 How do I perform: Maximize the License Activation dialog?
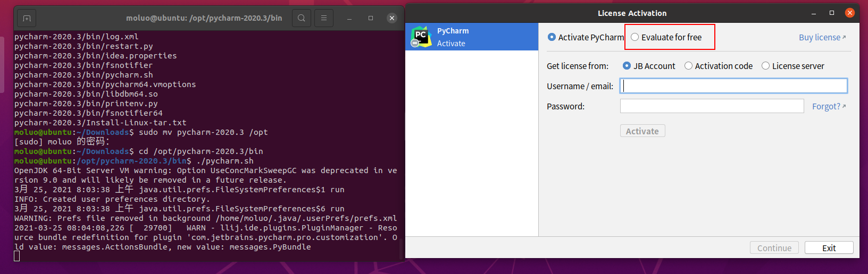click(832, 13)
